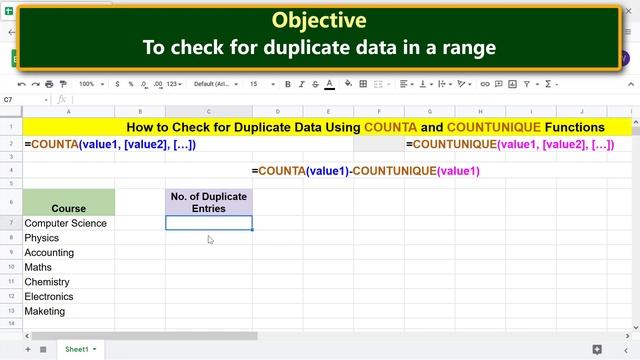Undo the last action
This screenshot has width=640, height=360.
pos(22,84)
